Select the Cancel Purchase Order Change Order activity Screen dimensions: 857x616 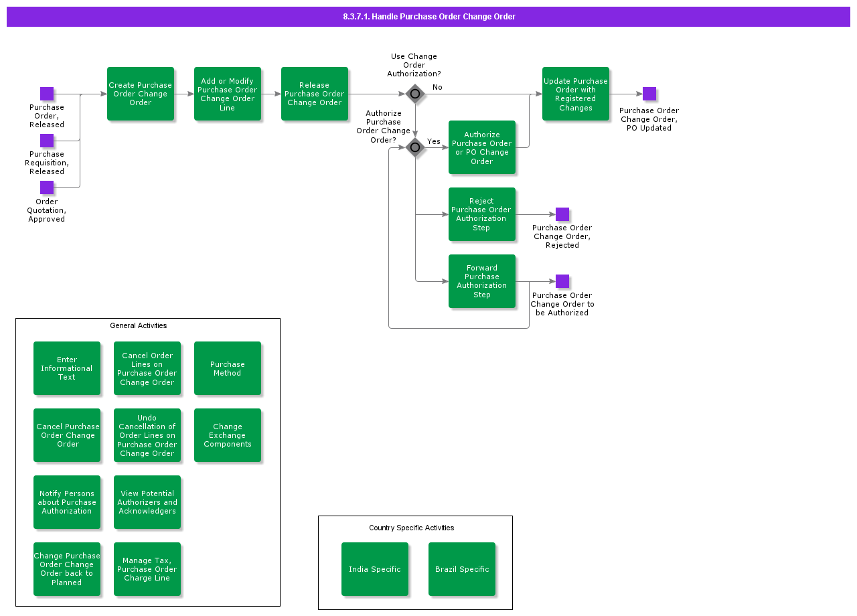[67, 435]
